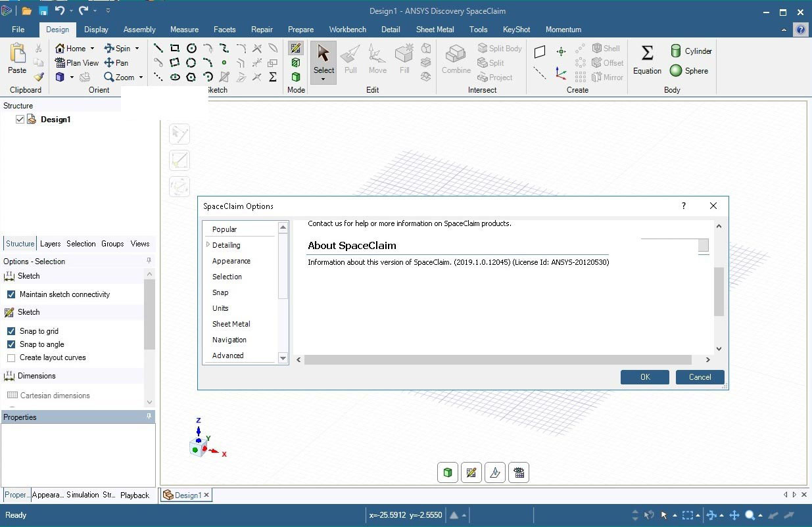Create a Cylinder body
The width and height of the screenshot is (812, 527).
[690, 51]
